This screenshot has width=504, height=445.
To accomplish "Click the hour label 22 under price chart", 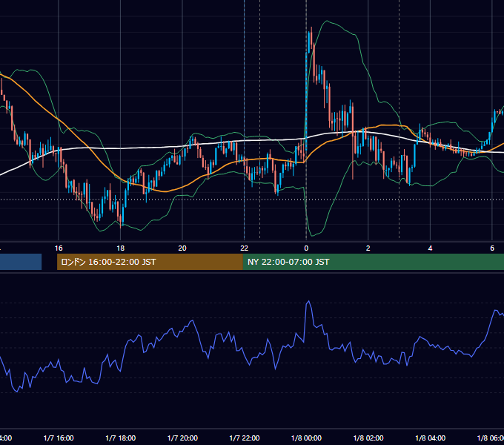I will coord(245,248).
